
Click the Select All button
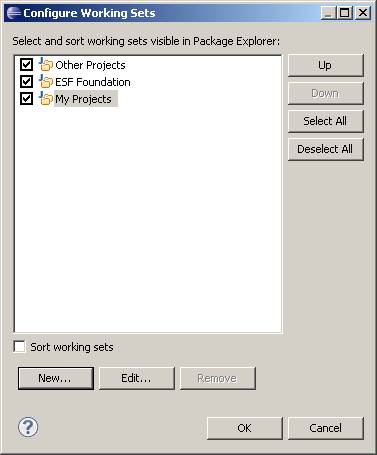[325, 121]
